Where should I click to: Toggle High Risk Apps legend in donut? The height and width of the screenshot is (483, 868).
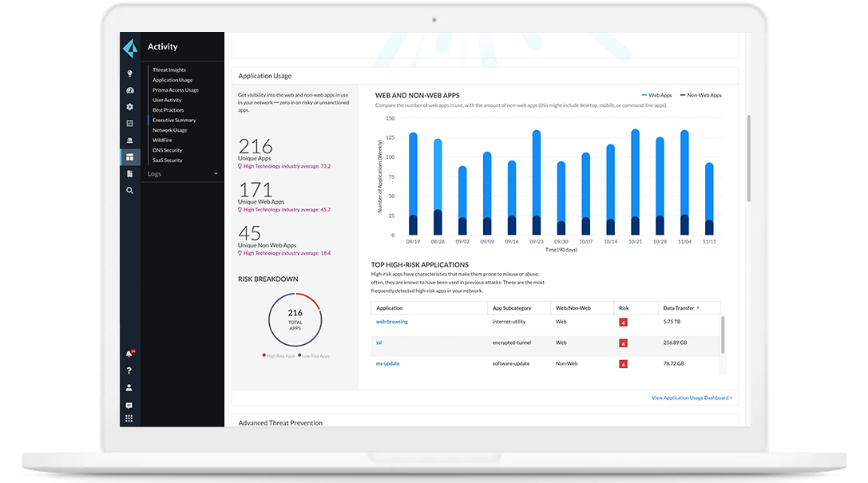click(279, 356)
